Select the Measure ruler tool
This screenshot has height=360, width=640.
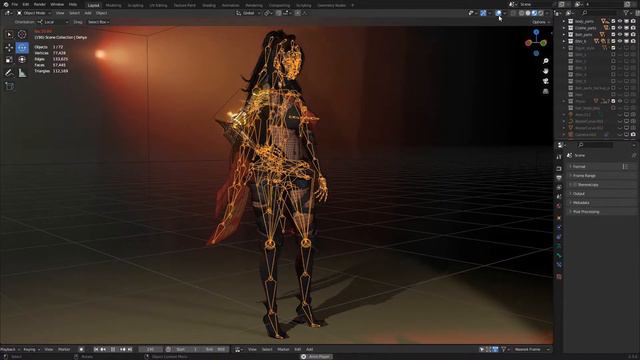tap(22, 73)
